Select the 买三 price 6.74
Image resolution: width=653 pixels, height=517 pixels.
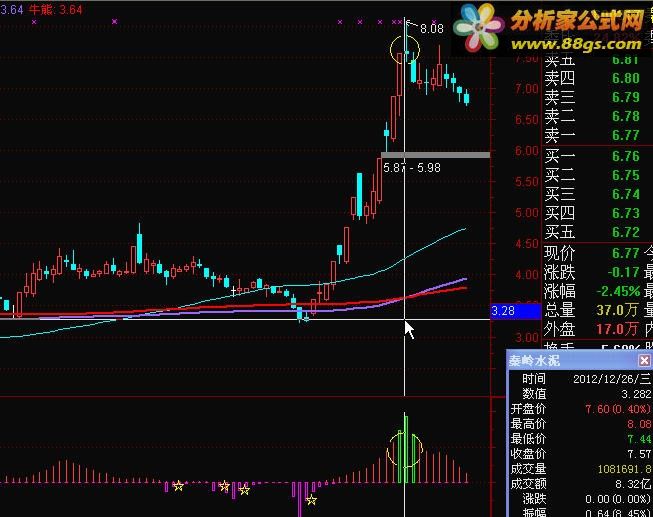coord(626,195)
